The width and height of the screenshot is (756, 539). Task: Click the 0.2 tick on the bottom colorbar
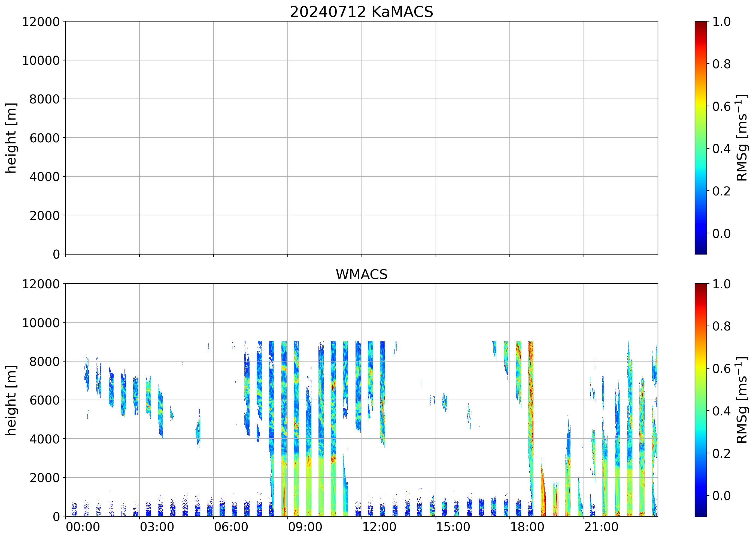point(721,453)
